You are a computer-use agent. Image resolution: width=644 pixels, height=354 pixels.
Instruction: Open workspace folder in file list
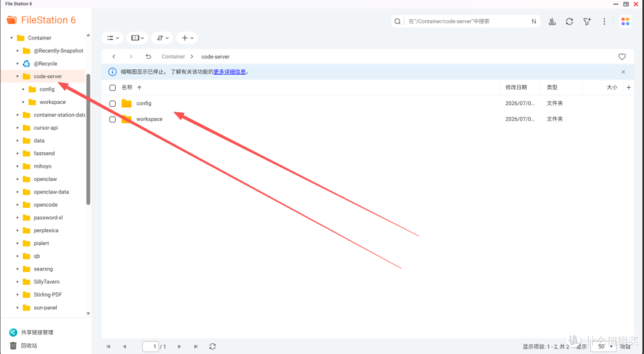click(x=150, y=119)
